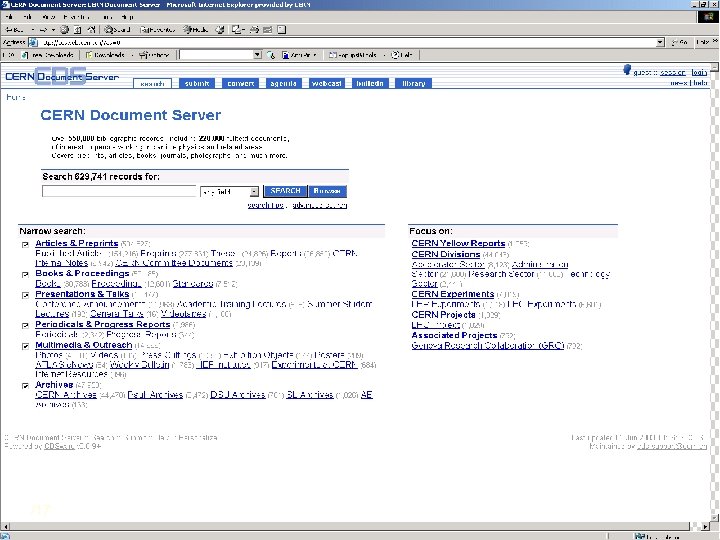Image resolution: width=720 pixels, height=540 pixels.
Task: Click the magnifier icon in the links toolbar
Action: tap(271, 55)
